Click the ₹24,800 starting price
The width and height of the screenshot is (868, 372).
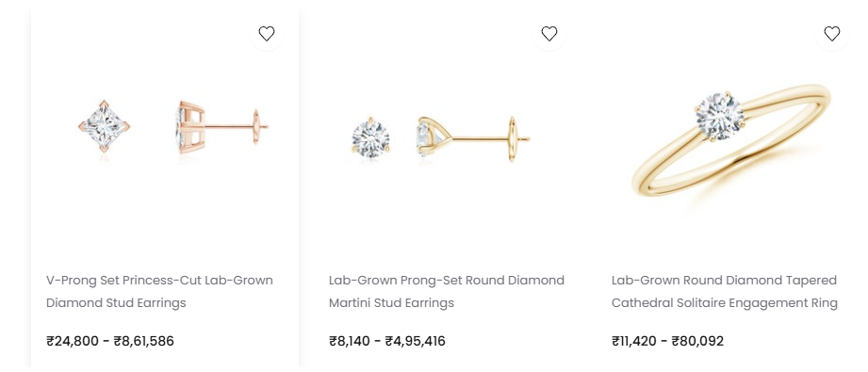tap(73, 341)
